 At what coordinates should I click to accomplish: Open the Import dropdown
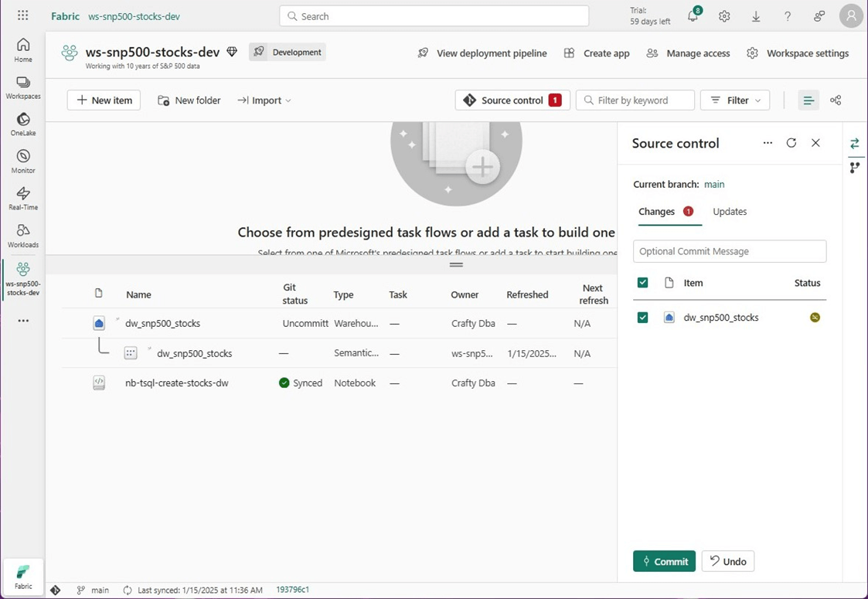tap(264, 100)
